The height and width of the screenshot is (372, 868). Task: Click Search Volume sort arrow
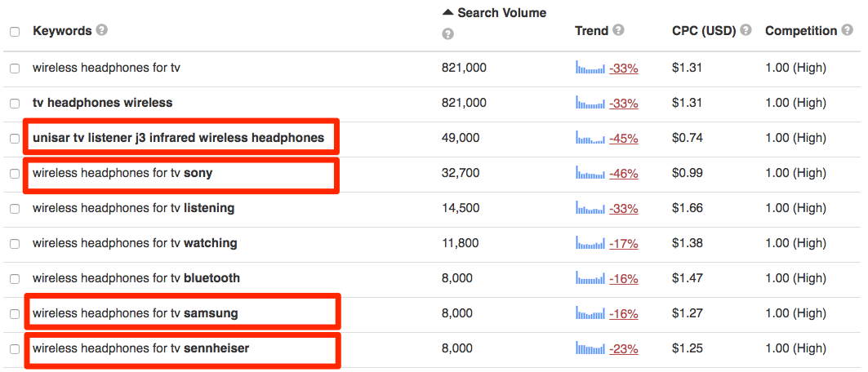pyautogui.click(x=447, y=13)
